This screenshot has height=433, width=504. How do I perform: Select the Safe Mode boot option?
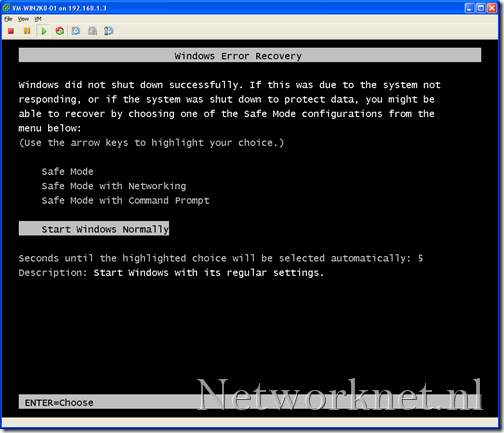(67, 172)
